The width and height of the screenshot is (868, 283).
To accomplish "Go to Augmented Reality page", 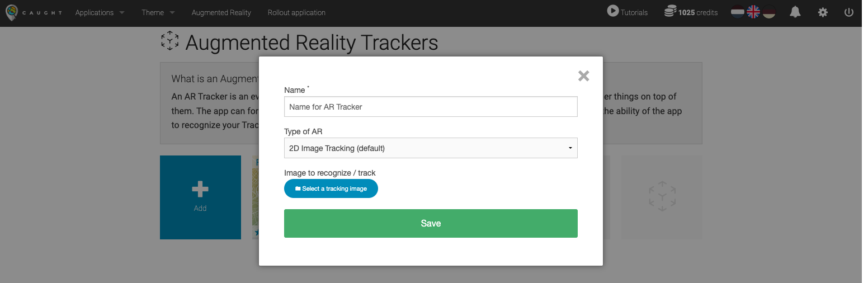I will click(x=221, y=12).
